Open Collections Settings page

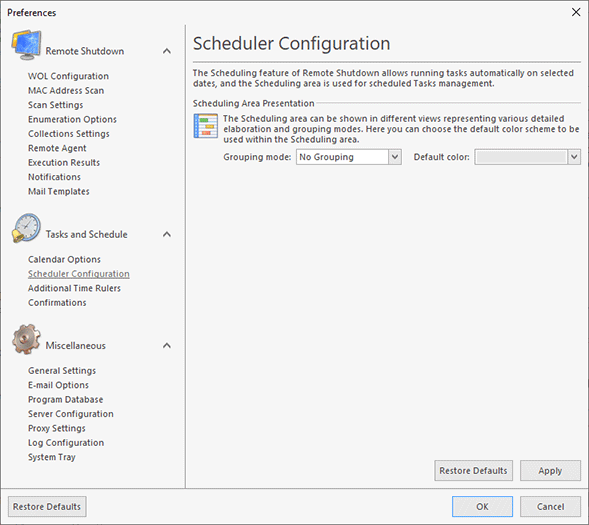69,134
